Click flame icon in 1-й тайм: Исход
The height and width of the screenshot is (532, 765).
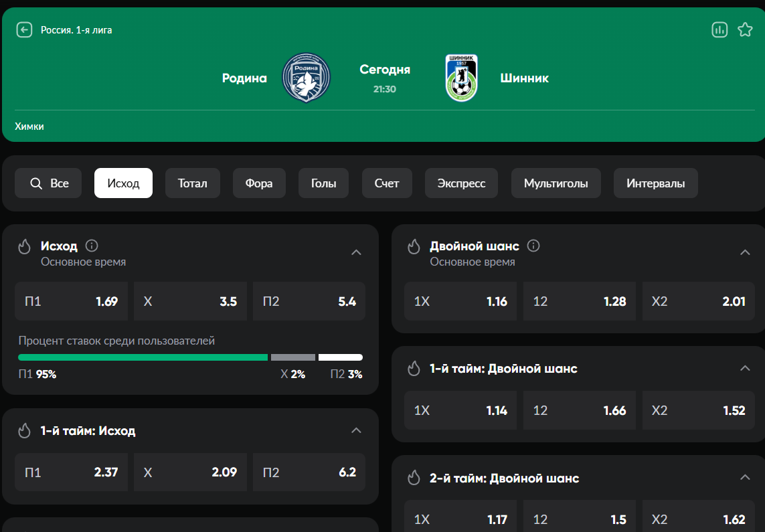point(25,431)
